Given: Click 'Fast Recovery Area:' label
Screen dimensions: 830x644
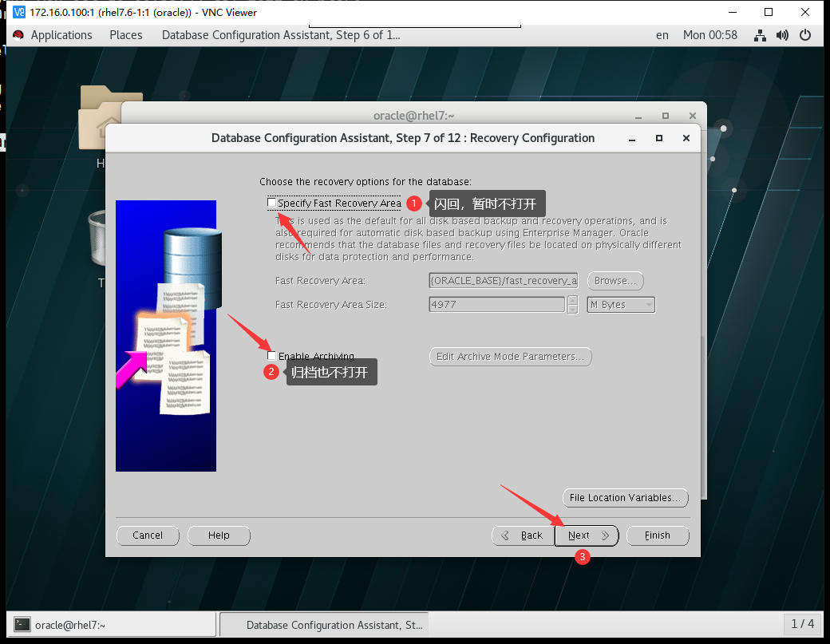Looking at the screenshot, I should (x=320, y=280).
